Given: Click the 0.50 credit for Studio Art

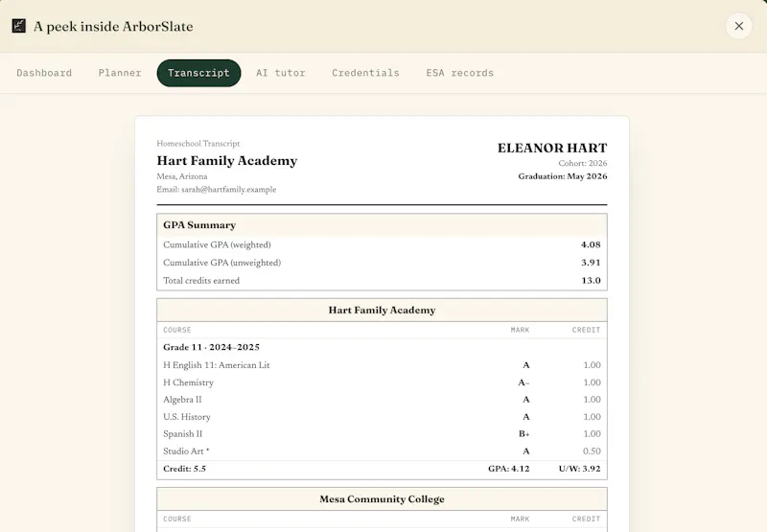Looking at the screenshot, I should pyautogui.click(x=592, y=451).
